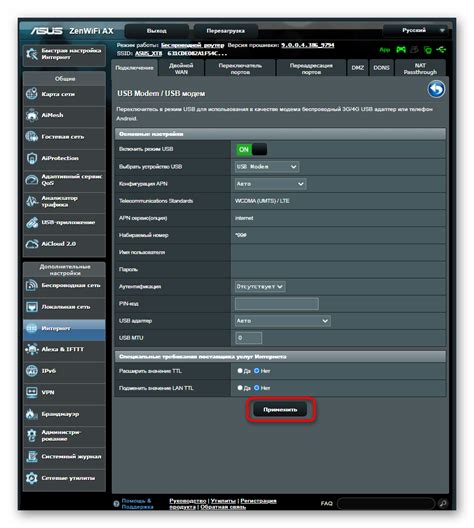Open the Русский language dropdown
This screenshot has height=528, width=474.
(416, 31)
